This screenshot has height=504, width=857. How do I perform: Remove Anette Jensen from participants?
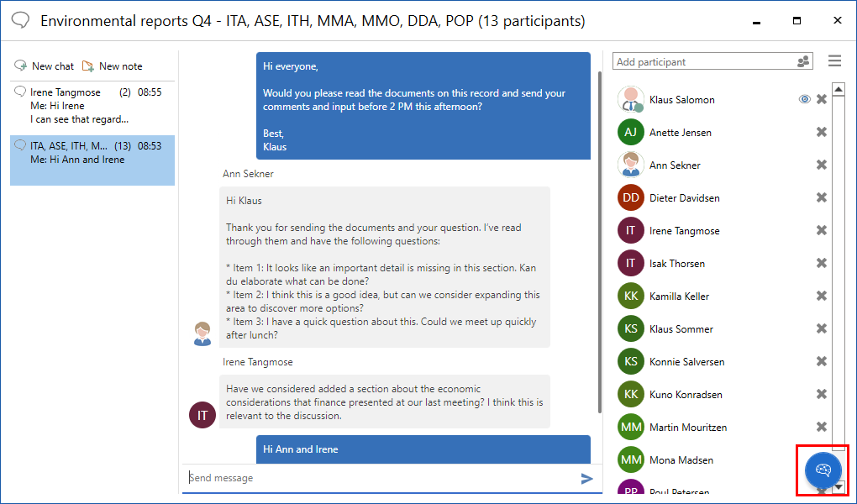pyautogui.click(x=822, y=132)
